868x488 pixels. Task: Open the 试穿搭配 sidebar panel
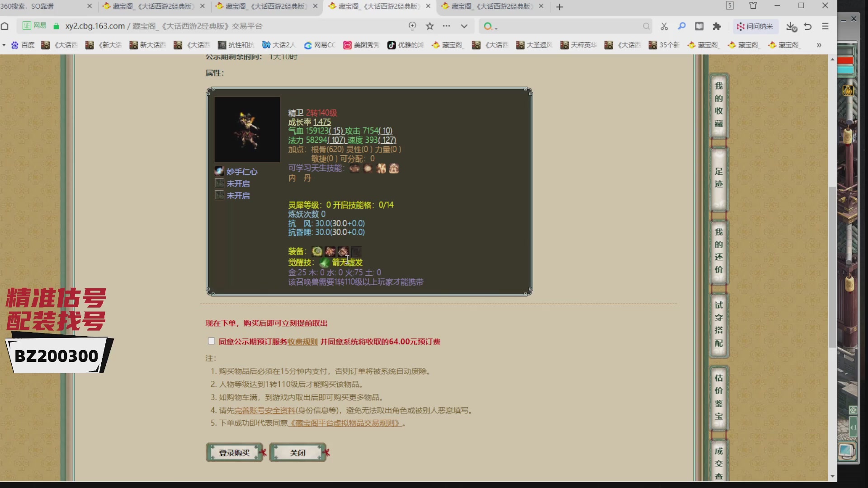[x=718, y=324]
